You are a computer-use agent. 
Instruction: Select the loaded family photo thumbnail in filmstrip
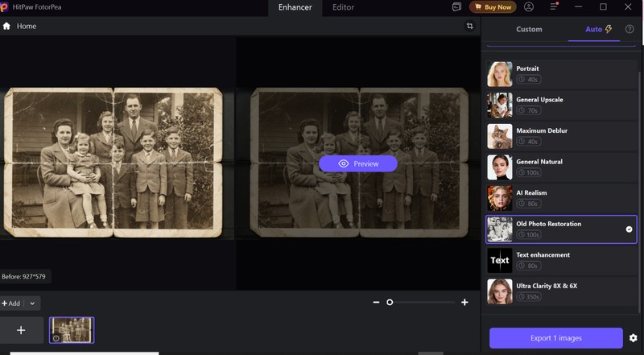tap(72, 330)
